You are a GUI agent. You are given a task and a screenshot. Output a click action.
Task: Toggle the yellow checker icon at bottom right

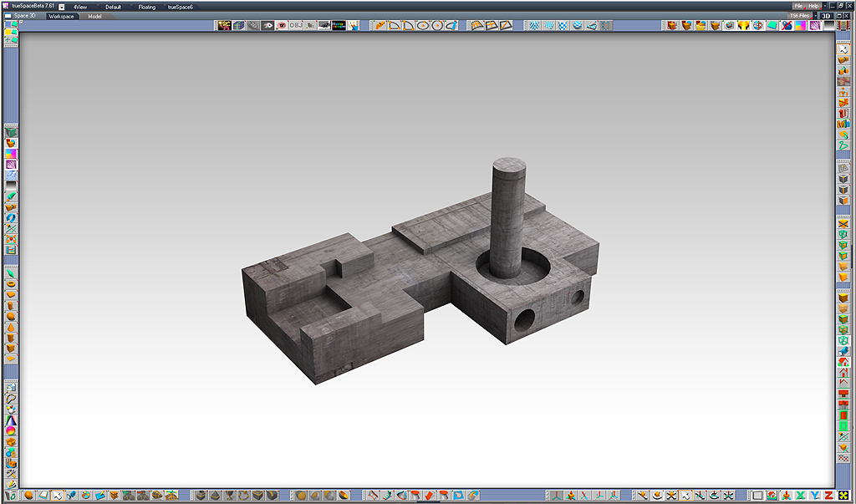843,496
